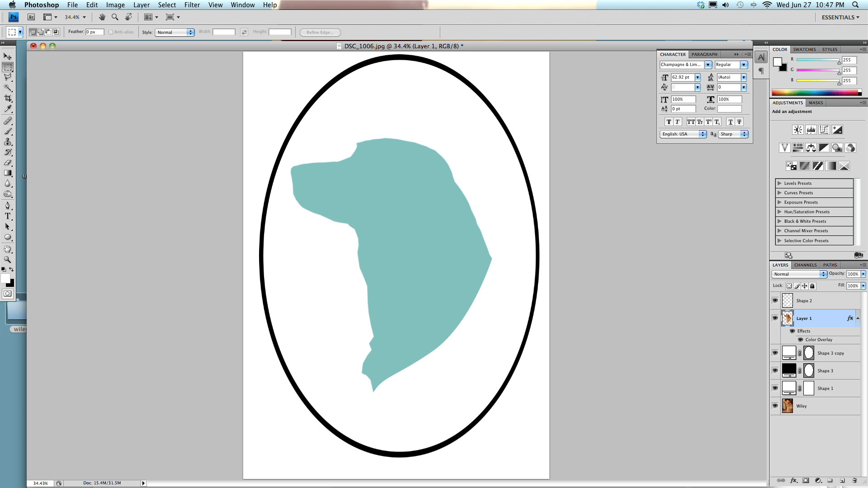Open the anti-aliasing Sharp dropdown
The height and width of the screenshot is (488, 868).
(733, 134)
